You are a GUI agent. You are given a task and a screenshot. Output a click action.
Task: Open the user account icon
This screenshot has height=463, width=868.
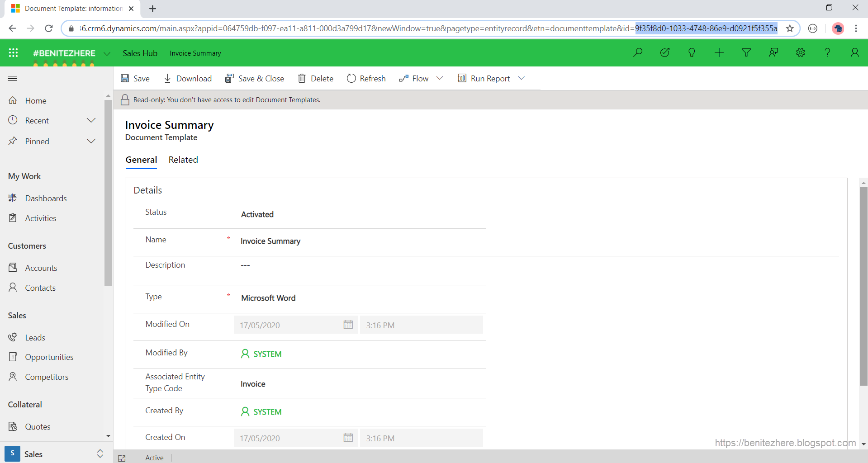pos(854,53)
